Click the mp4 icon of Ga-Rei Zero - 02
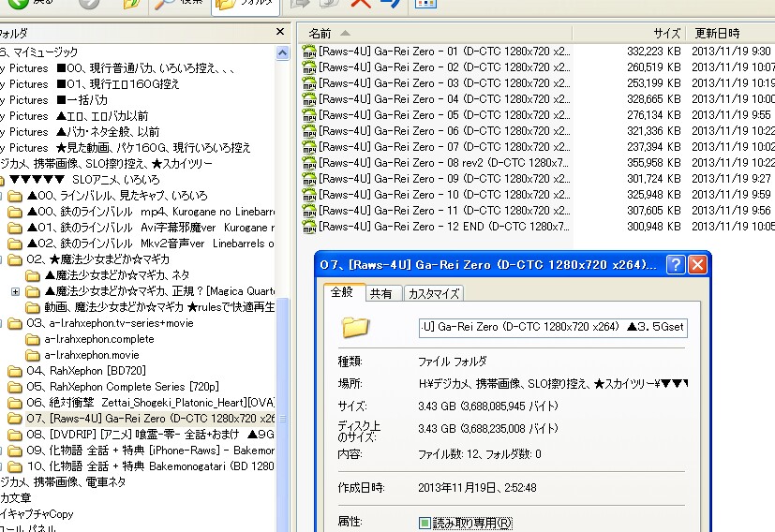 309,67
